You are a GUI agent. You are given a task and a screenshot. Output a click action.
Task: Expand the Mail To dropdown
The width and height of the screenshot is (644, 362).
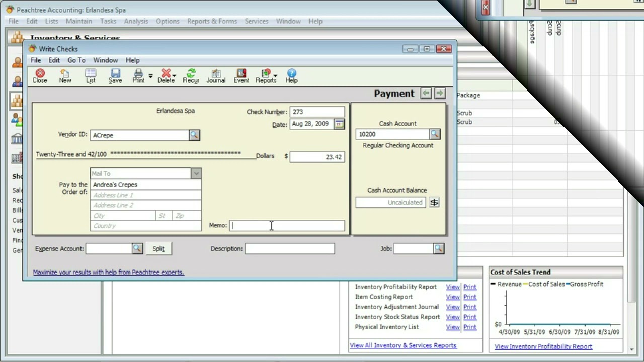tap(196, 173)
